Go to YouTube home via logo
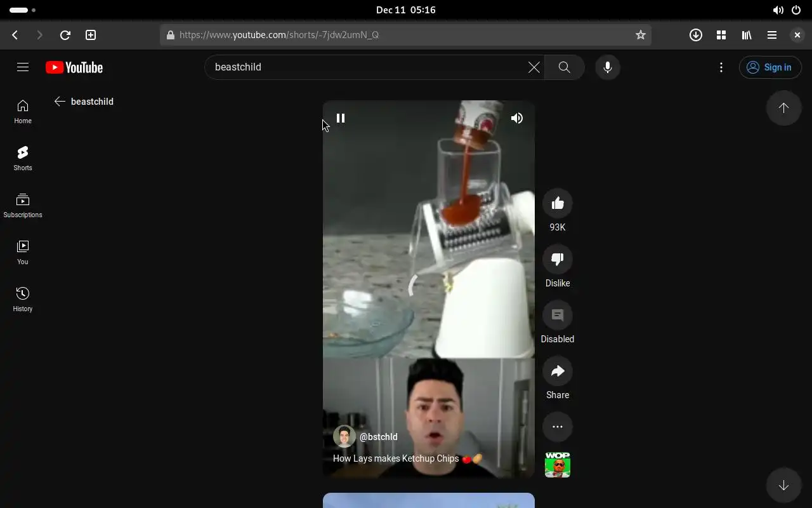The height and width of the screenshot is (508, 812). pyautogui.click(x=74, y=67)
